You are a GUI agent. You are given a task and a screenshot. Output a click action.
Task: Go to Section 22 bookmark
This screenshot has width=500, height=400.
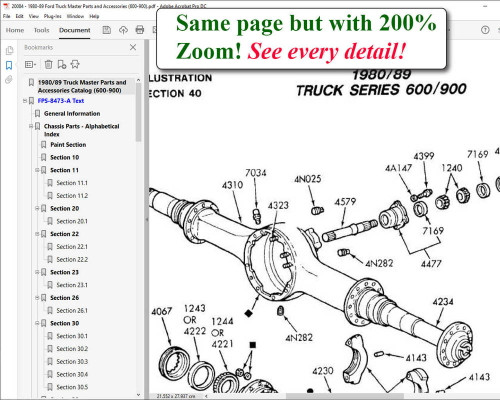click(64, 234)
